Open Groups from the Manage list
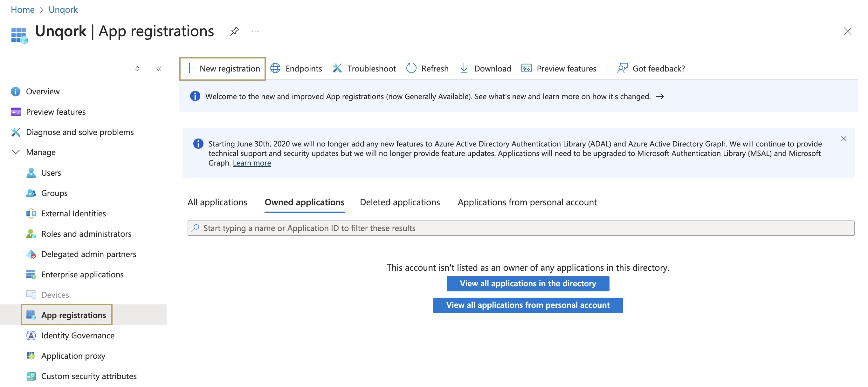The width and height of the screenshot is (868, 387). (x=54, y=193)
